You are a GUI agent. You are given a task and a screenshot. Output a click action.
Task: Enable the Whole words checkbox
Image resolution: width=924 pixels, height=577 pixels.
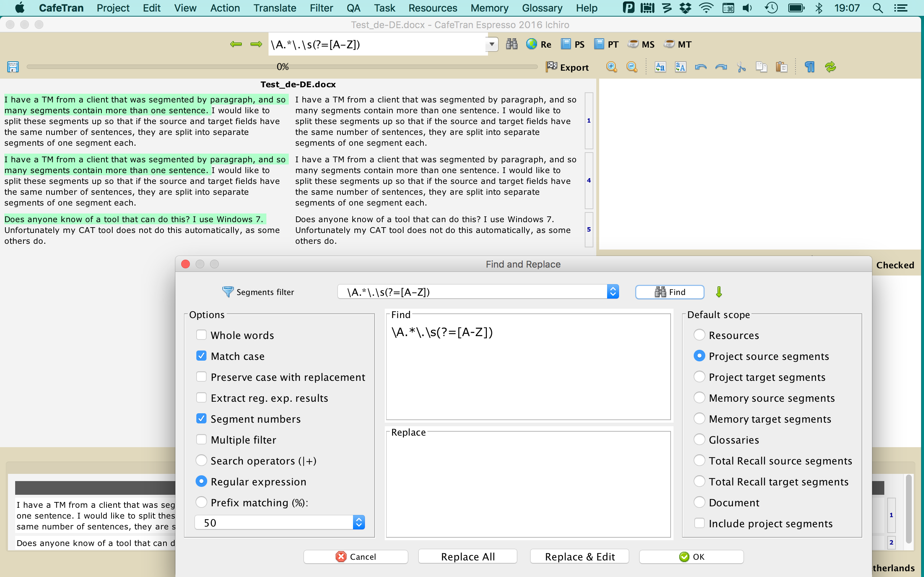tap(201, 335)
